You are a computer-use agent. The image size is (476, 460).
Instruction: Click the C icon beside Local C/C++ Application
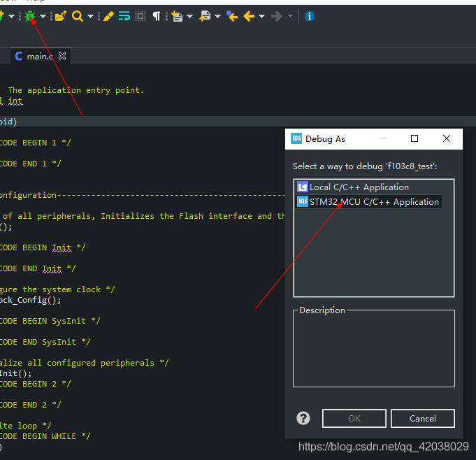pyautogui.click(x=303, y=187)
